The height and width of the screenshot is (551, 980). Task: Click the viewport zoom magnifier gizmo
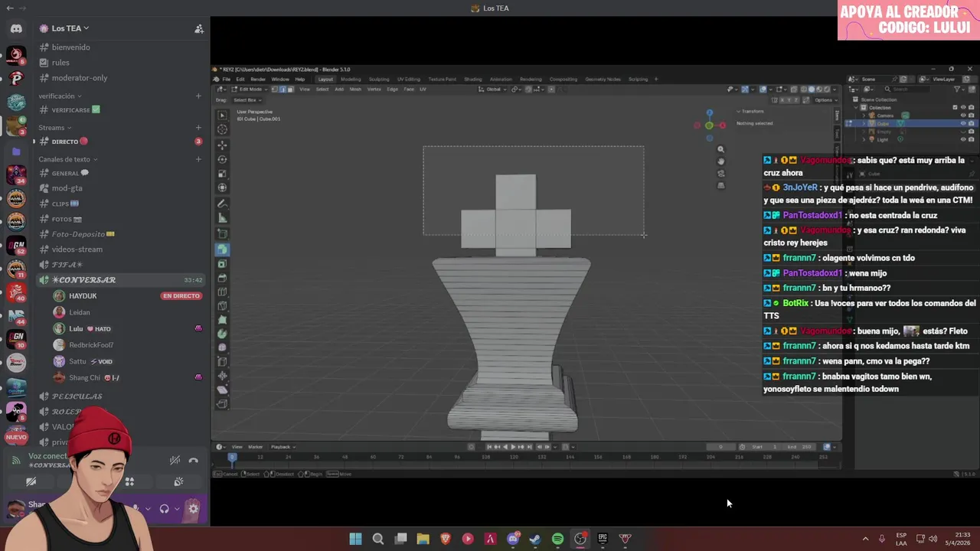coord(720,149)
